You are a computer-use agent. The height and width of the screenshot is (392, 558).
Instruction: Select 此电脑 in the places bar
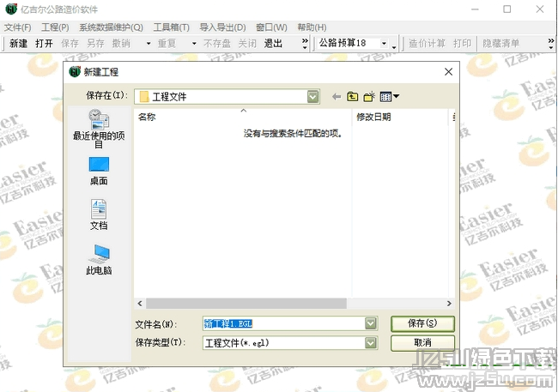click(x=99, y=260)
